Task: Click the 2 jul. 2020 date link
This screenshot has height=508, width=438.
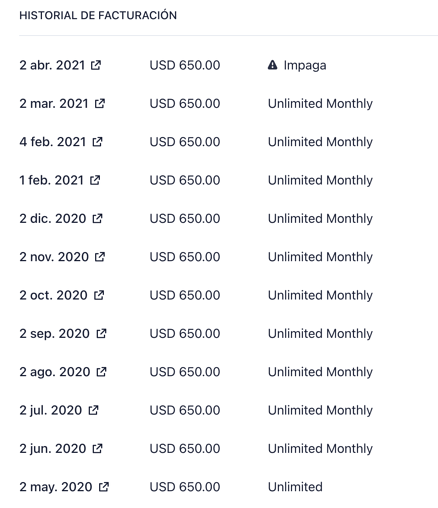Action: (51, 410)
